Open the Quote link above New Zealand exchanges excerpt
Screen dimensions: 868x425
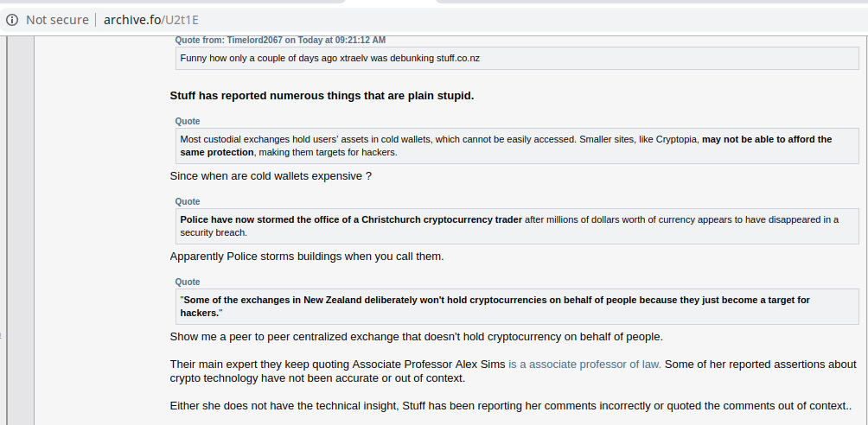(x=187, y=282)
